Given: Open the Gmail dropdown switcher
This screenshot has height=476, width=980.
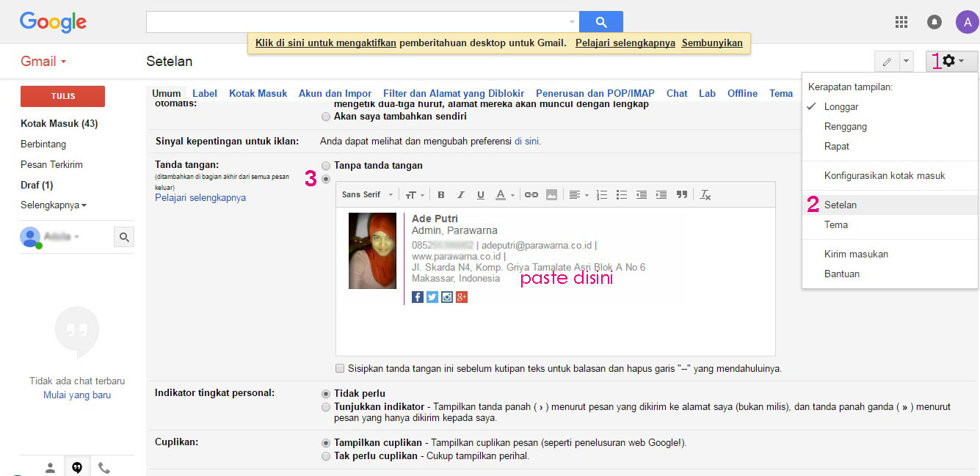Looking at the screenshot, I should coord(43,61).
